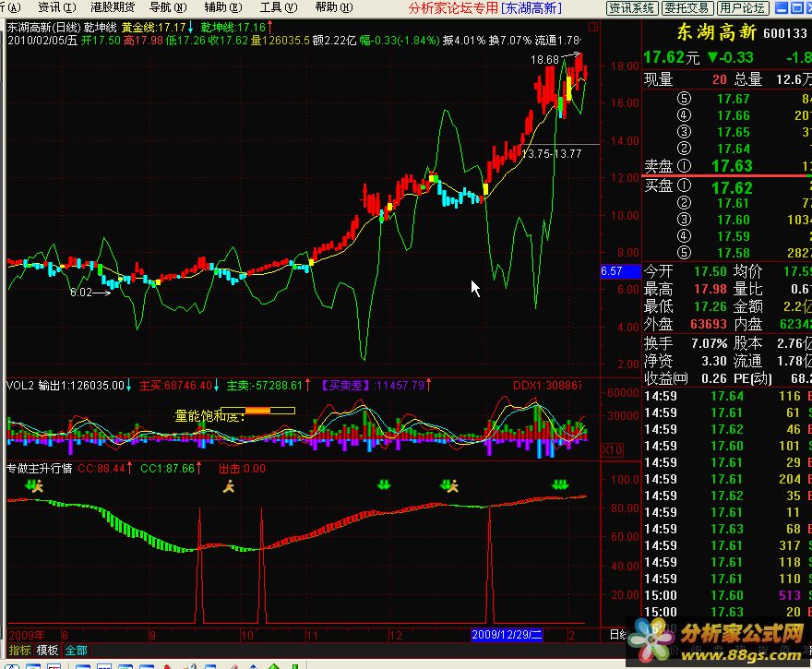Click the green arrow runner signal after December
The width and height of the screenshot is (812, 669).
pos(449,485)
